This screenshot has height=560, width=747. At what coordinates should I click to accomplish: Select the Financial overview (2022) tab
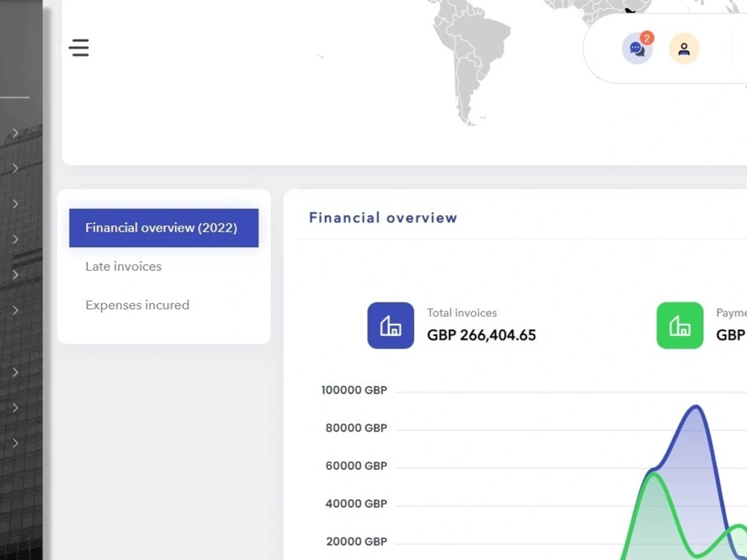tap(164, 228)
